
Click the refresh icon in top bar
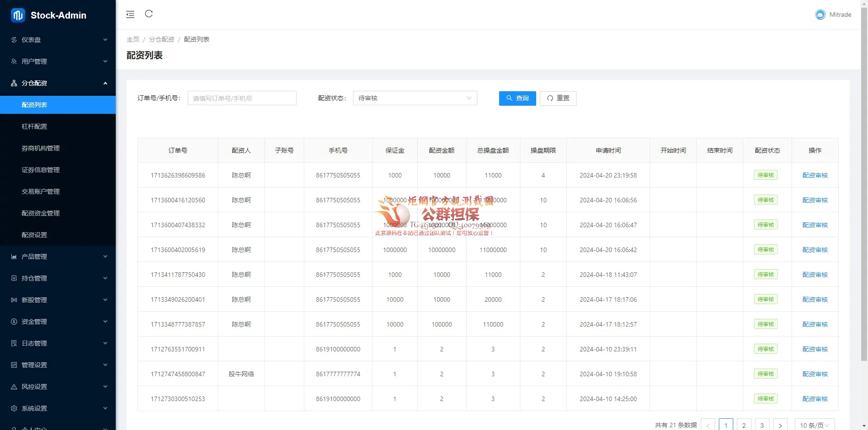149,14
